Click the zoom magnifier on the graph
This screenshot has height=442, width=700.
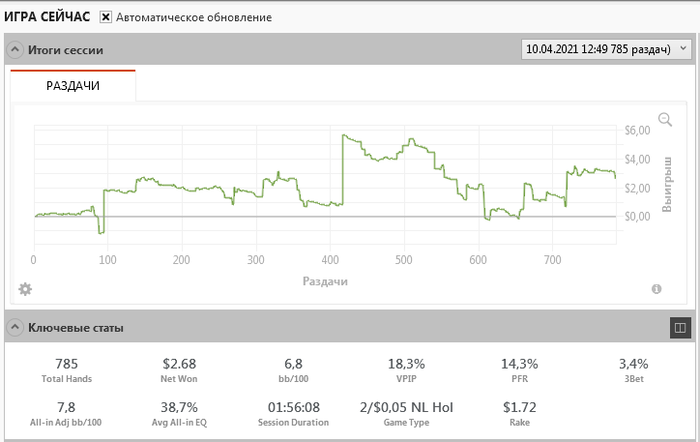pyautogui.click(x=665, y=120)
